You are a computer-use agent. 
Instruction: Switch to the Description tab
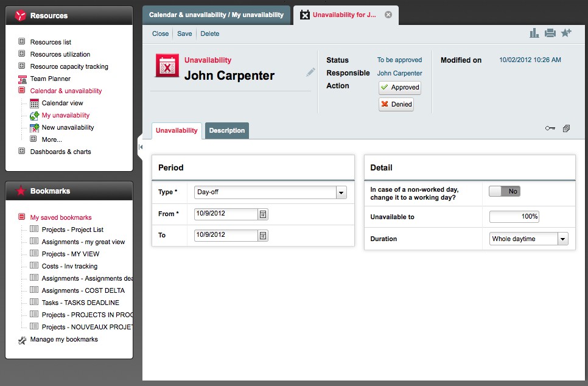click(226, 131)
